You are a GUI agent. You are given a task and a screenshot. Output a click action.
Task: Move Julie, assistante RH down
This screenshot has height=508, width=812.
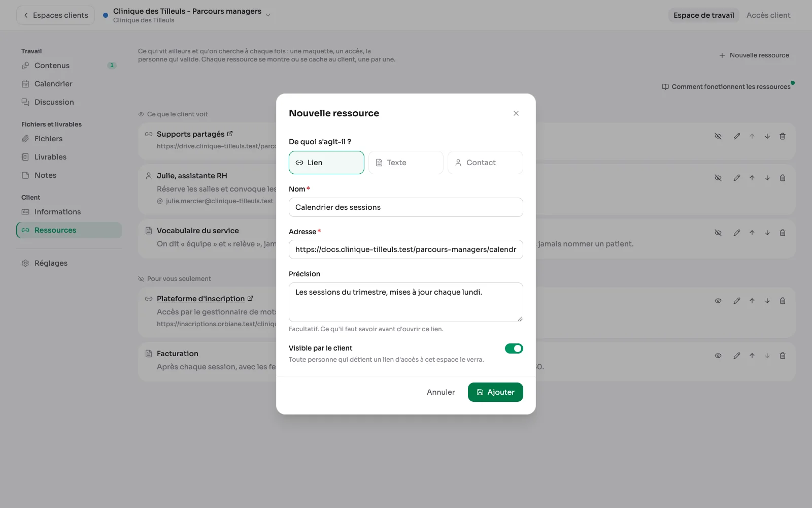pos(767,178)
